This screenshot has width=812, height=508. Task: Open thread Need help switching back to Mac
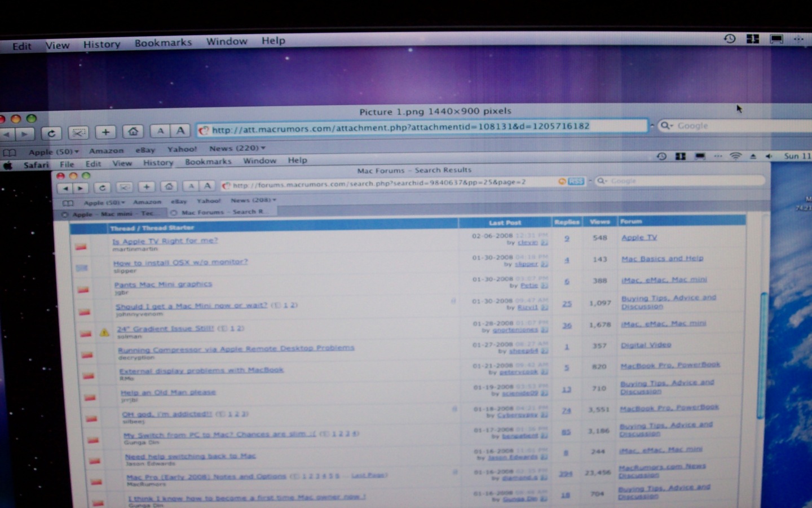(191, 456)
